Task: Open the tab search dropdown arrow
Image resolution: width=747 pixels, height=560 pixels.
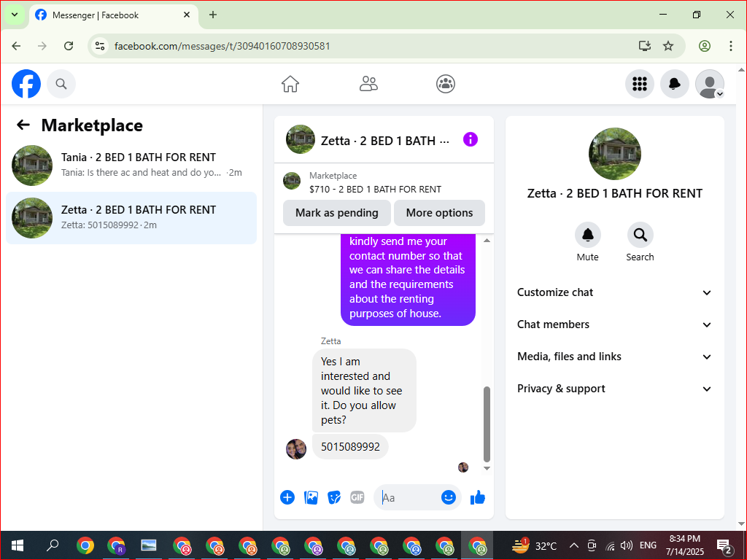Action: pyautogui.click(x=15, y=15)
